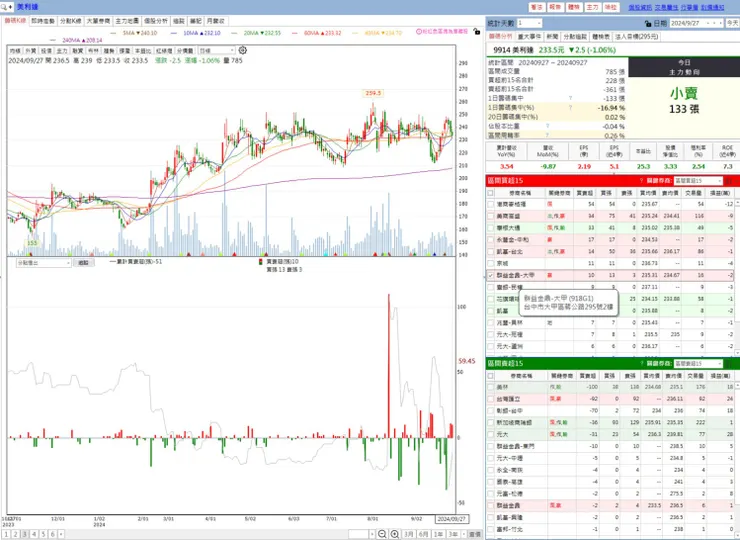This screenshot has width=740, height=540.
Task: Go to chart page 4
Action: [x=34, y=534]
